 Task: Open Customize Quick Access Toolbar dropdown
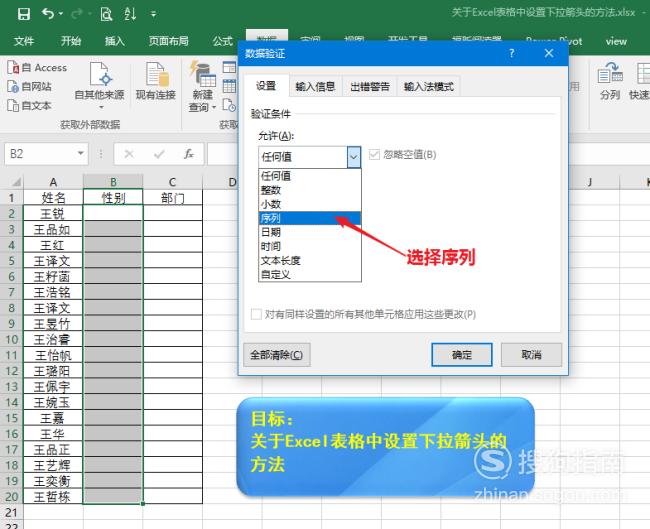[x=153, y=15]
